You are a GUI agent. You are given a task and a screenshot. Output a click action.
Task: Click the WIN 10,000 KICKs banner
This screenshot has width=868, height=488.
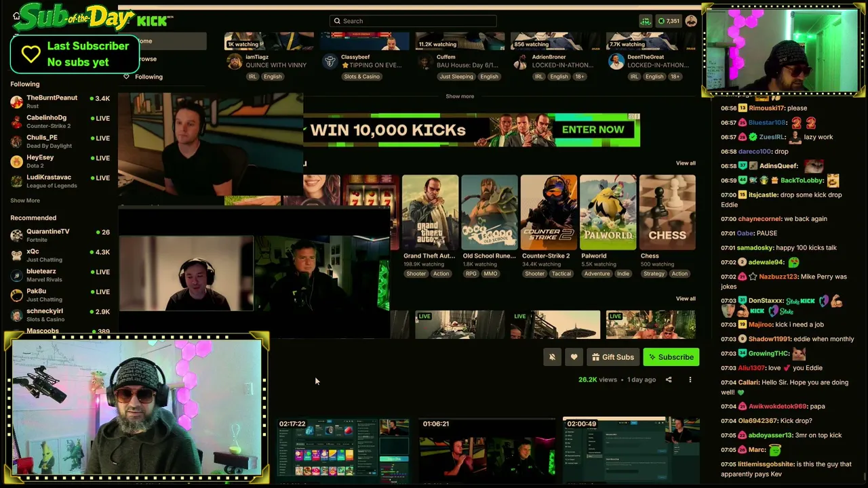471,129
